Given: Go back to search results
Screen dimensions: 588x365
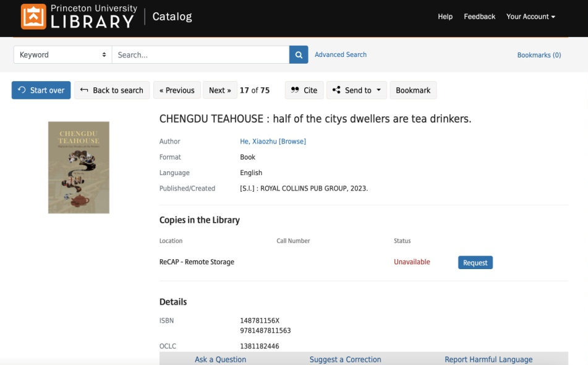Looking at the screenshot, I should coord(112,90).
